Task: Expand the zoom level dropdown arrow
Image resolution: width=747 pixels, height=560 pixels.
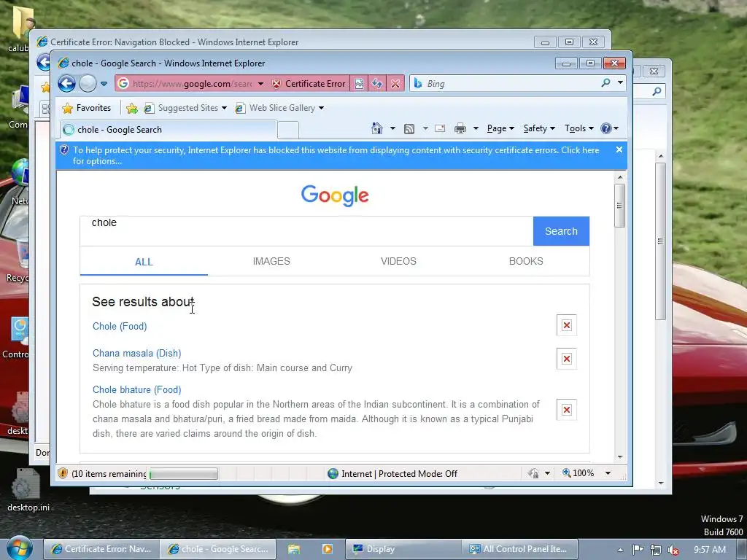Action: coord(608,473)
